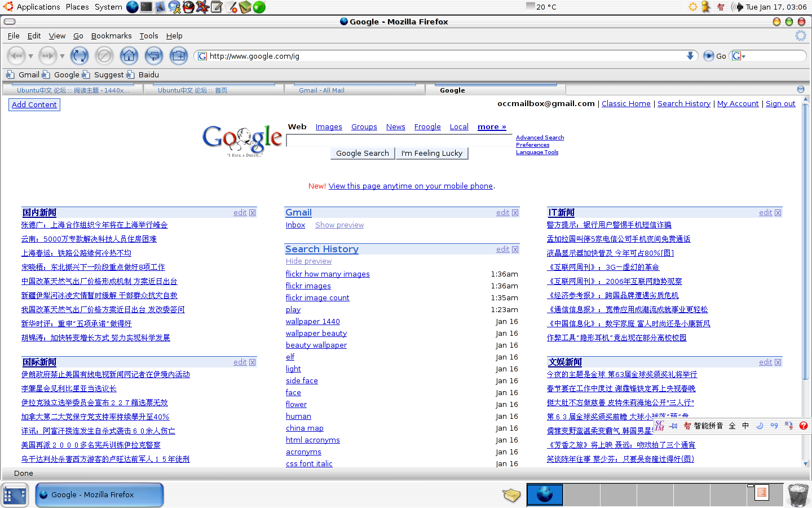Click the scroll down arrow of page scrollbar
The width and height of the screenshot is (812, 508).
coord(805,463)
